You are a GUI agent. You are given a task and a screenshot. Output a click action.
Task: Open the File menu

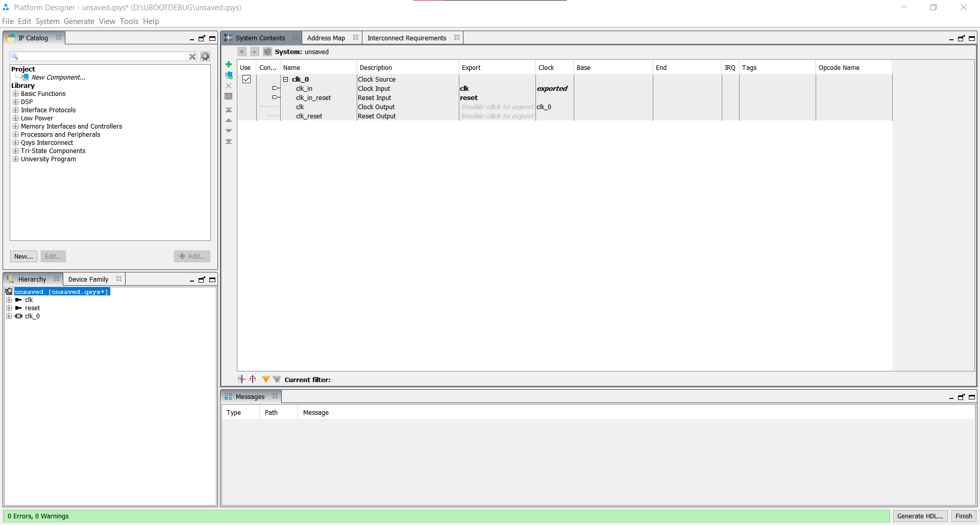pyautogui.click(x=8, y=21)
